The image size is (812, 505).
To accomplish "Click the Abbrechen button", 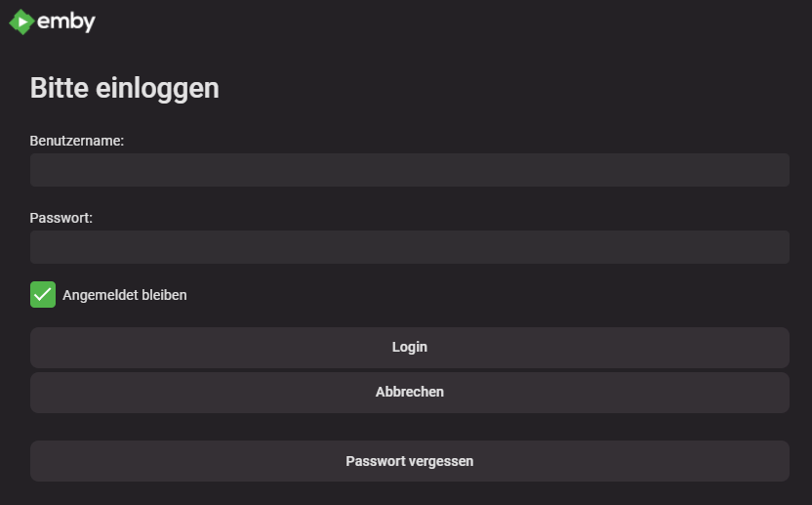I will click(410, 393).
